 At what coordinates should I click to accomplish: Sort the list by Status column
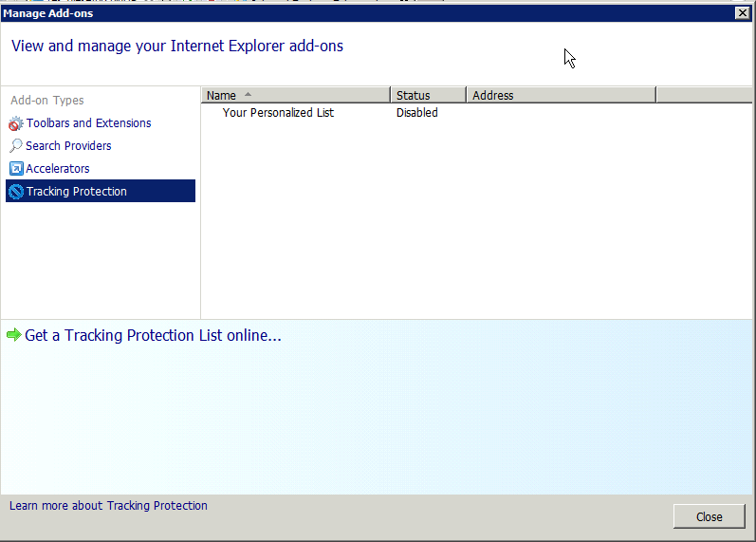coord(414,95)
